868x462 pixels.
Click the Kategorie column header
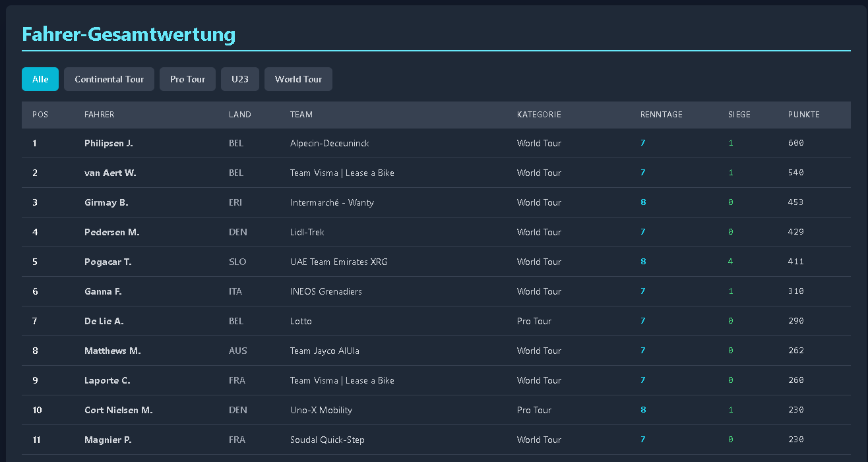pyautogui.click(x=539, y=115)
